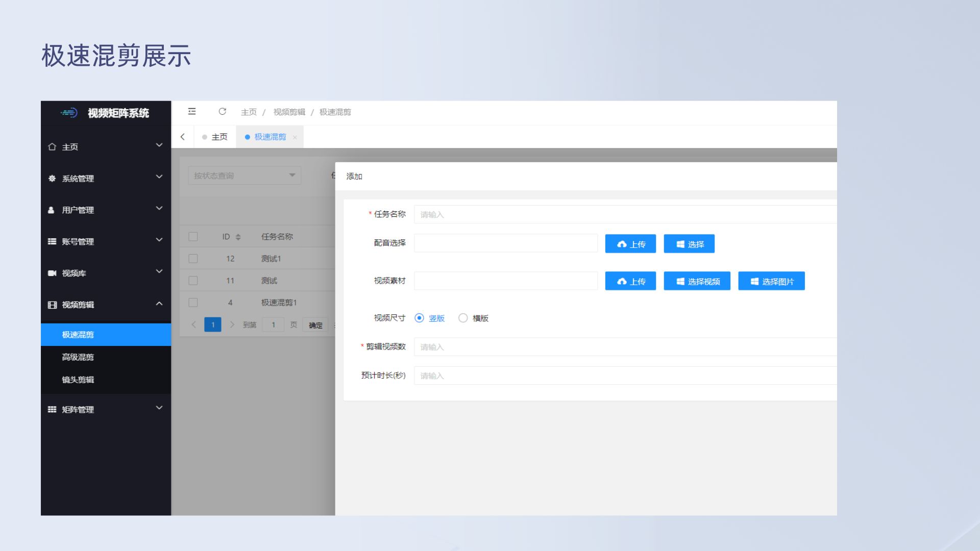
Task: Collapse the 视频剪辑 menu chevron
Action: [159, 304]
